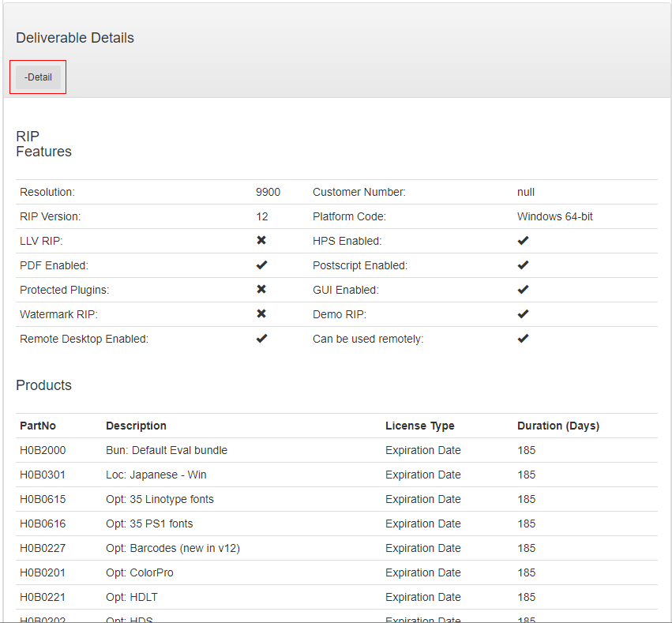Screen dimensions: 672x623
Task: Click the Demo RIP checkmark icon
Action: [x=523, y=313]
